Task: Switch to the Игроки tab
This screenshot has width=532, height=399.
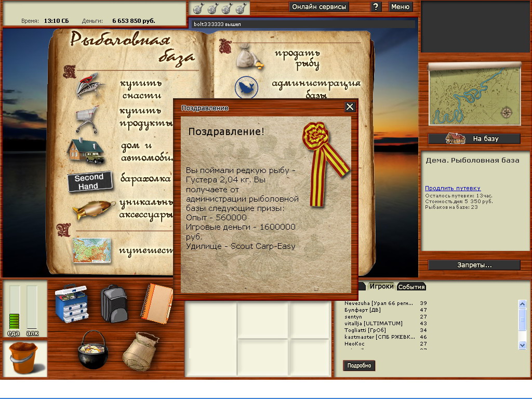Action: 381,286
